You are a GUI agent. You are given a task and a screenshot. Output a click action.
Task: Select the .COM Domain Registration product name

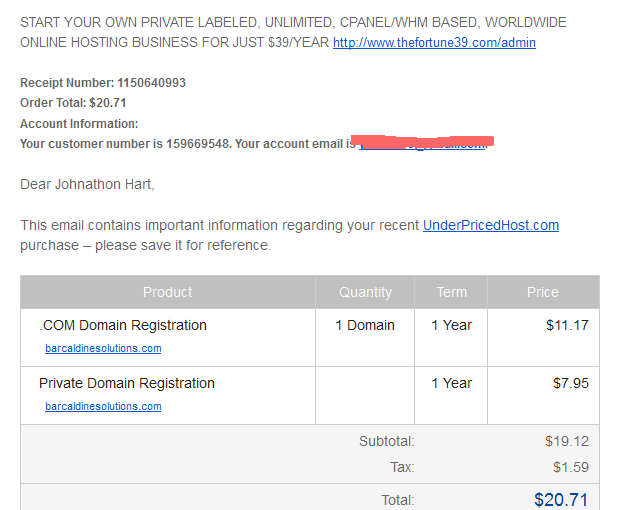123,325
